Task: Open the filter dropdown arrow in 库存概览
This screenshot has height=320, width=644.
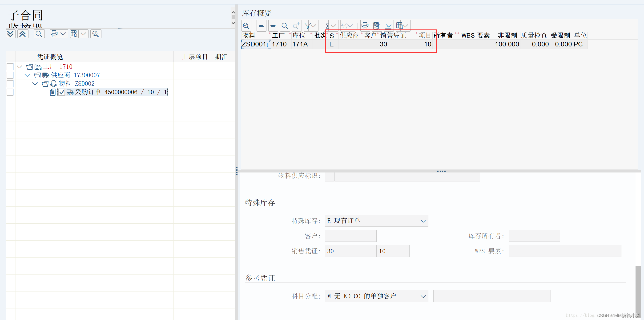Action: coord(314,26)
